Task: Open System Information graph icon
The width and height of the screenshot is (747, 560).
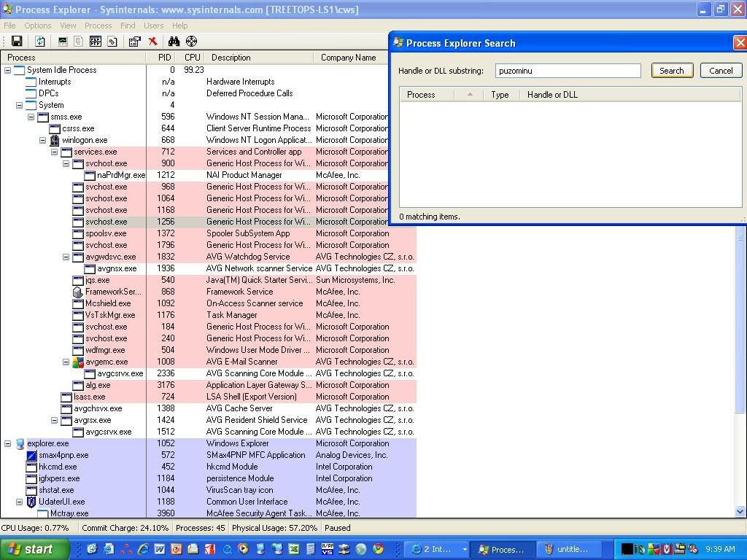Action: [x=63, y=42]
